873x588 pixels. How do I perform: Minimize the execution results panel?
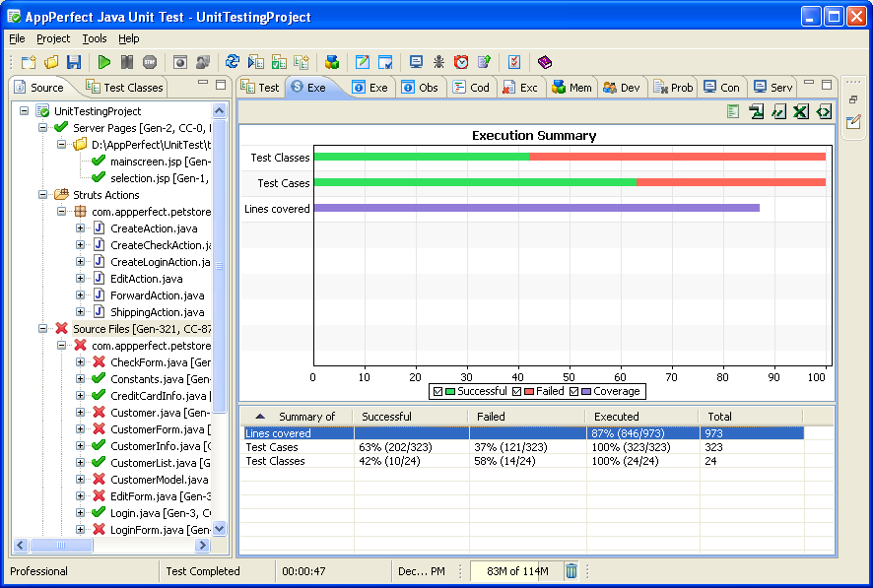point(809,83)
